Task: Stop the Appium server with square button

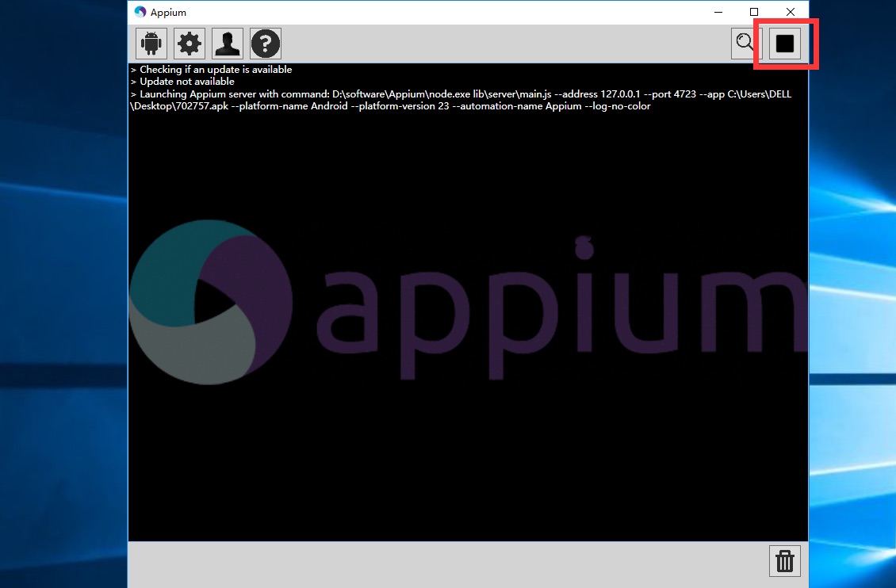Action: pyautogui.click(x=784, y=44)
